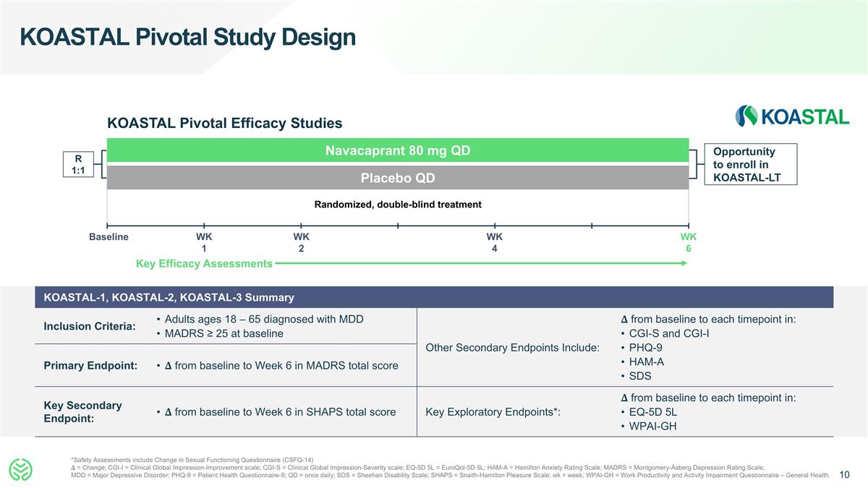Click the green WK 6 timepoint label

coord(688,242)
